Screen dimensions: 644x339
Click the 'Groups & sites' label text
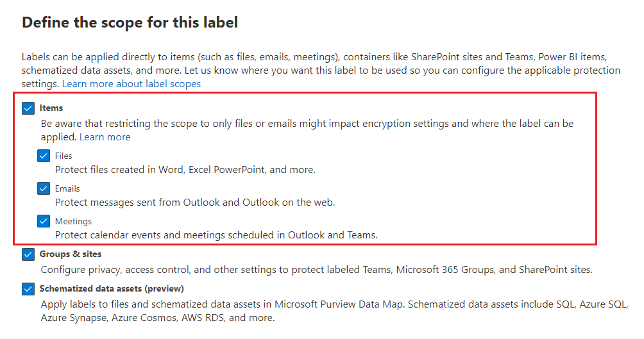pyautogui.click(x=71, y=254)
